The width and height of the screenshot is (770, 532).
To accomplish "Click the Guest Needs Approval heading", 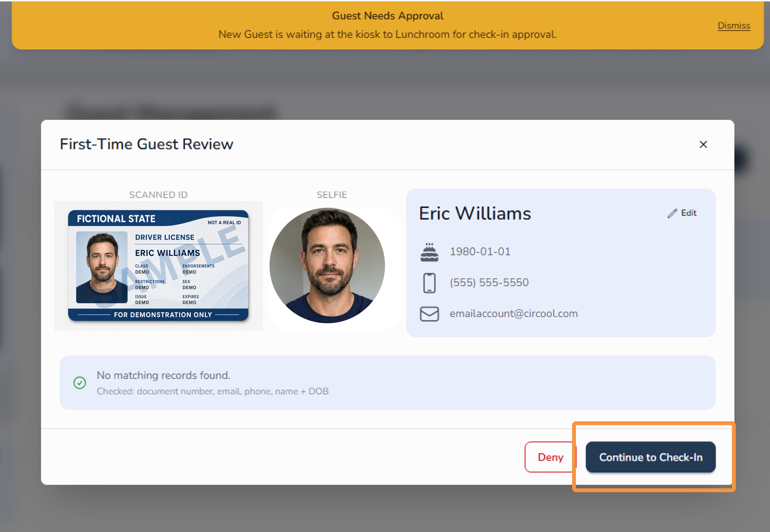I will point(388,16).
